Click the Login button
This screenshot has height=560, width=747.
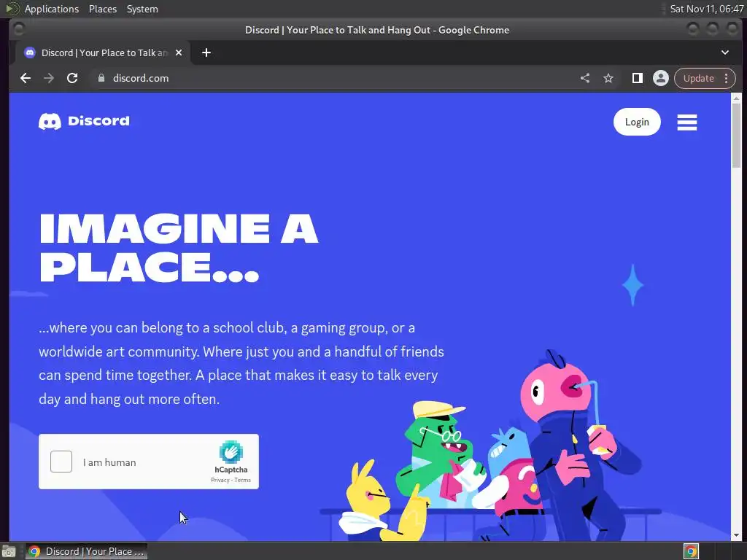click(637, 122)
